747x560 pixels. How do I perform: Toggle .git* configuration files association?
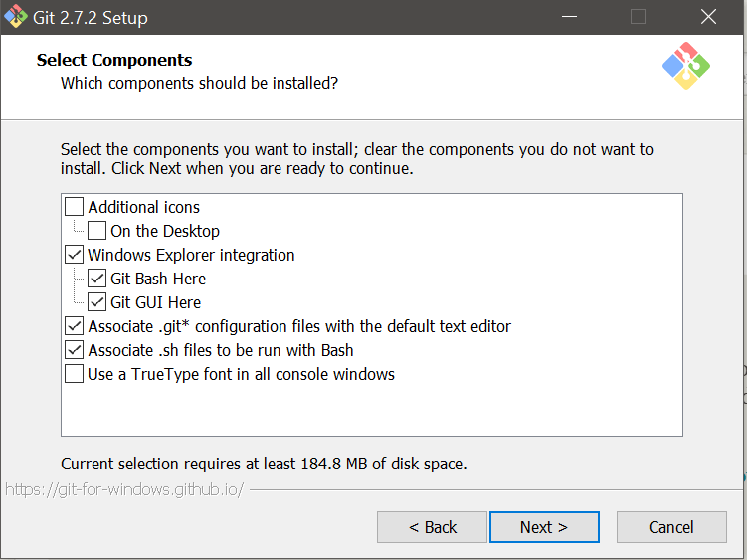(x=75, y=326)
